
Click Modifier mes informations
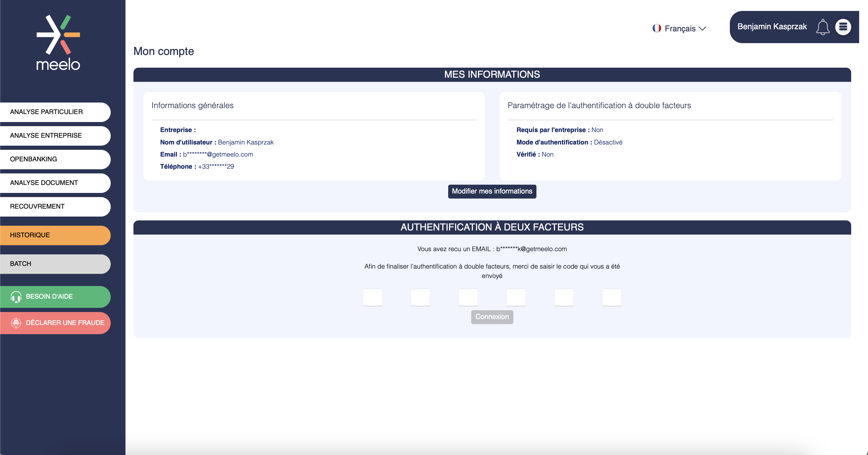click(x=492, y=191)
